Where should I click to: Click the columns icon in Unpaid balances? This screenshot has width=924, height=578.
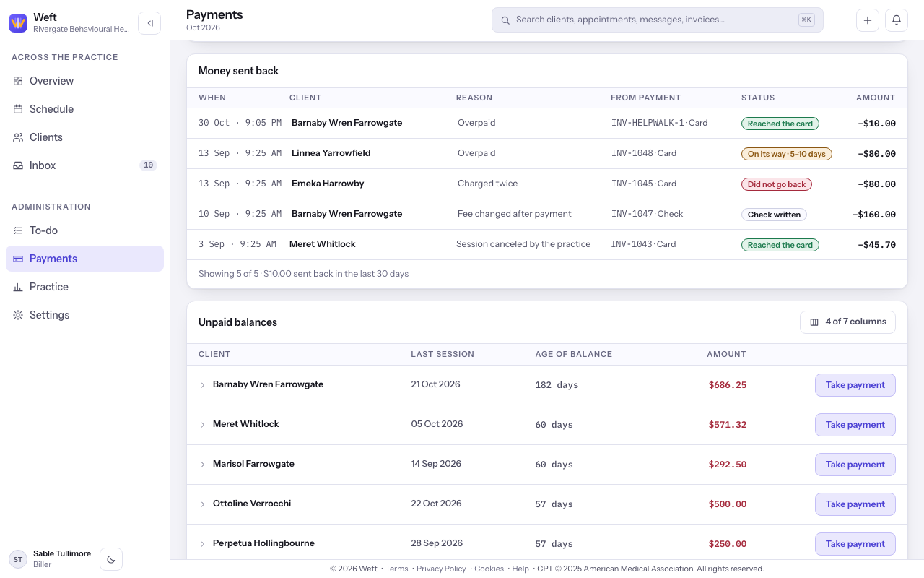(x=814, y=322)
